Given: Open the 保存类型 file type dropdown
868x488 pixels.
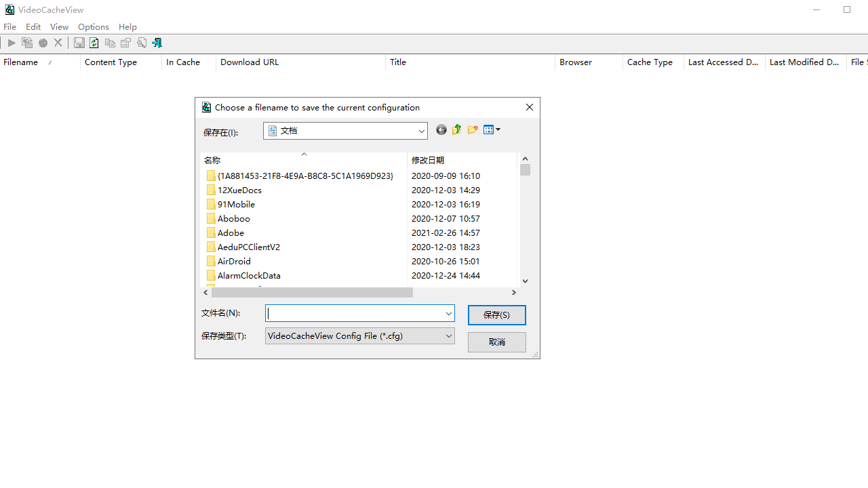Looking at the screenshot, I should coord(448,335).
